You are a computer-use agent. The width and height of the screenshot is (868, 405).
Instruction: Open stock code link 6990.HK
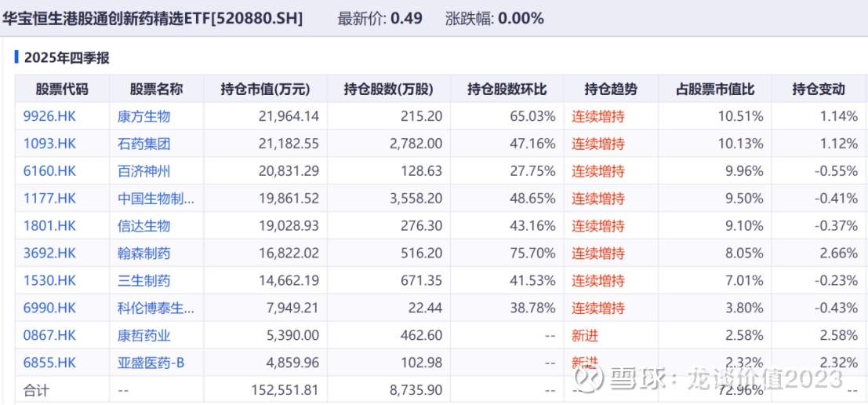click(x=50, y=308)
